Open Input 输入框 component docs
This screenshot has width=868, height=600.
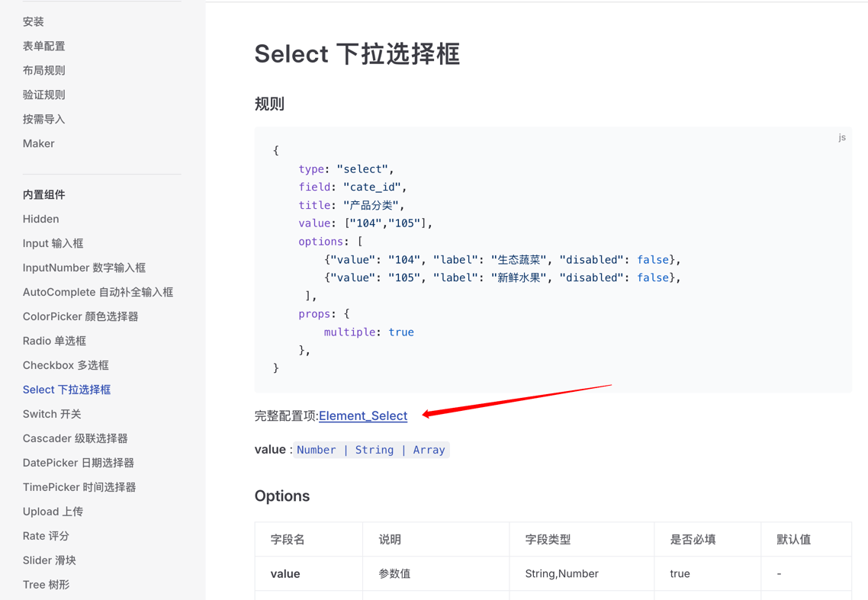coord(53,243)
